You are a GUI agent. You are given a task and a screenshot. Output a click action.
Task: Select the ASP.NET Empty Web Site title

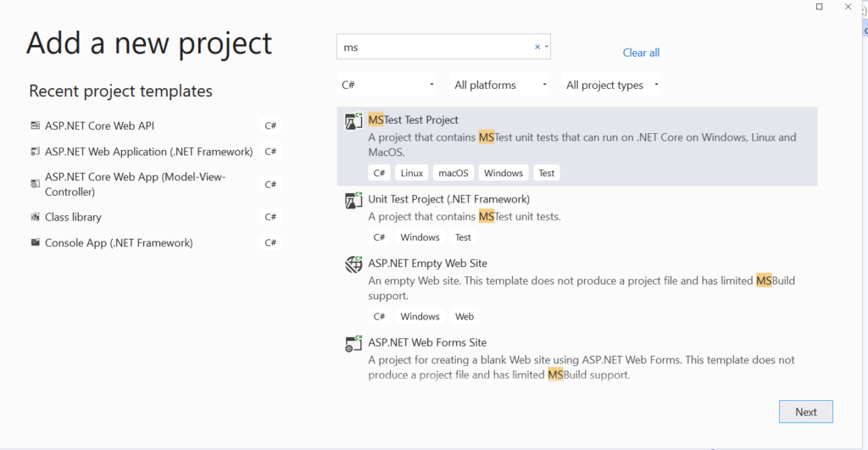427,263
